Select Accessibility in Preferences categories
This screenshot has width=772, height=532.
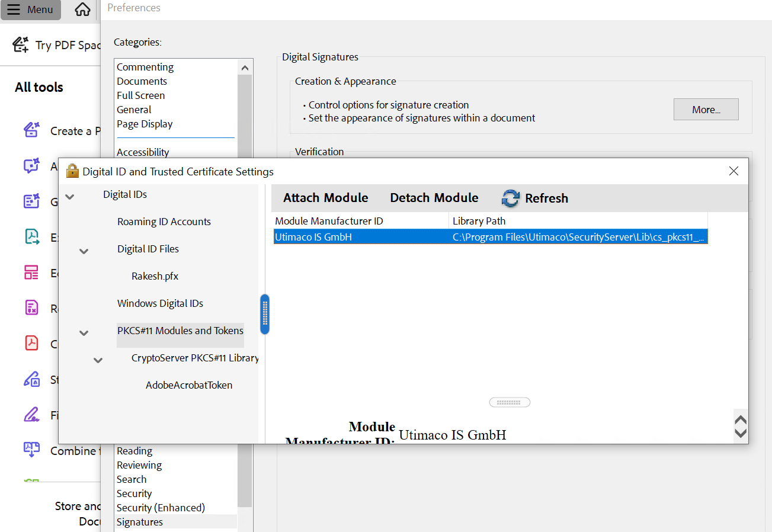(x=143, y=152)
